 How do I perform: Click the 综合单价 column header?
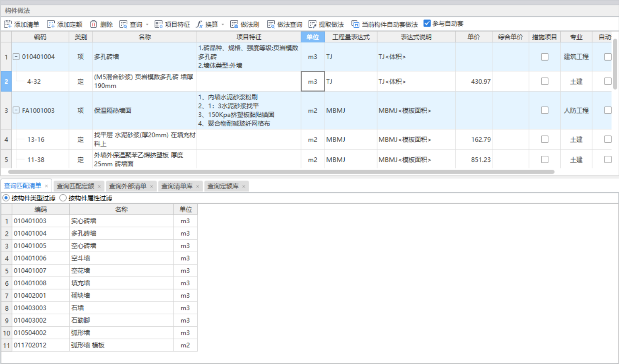click(510, 37)
